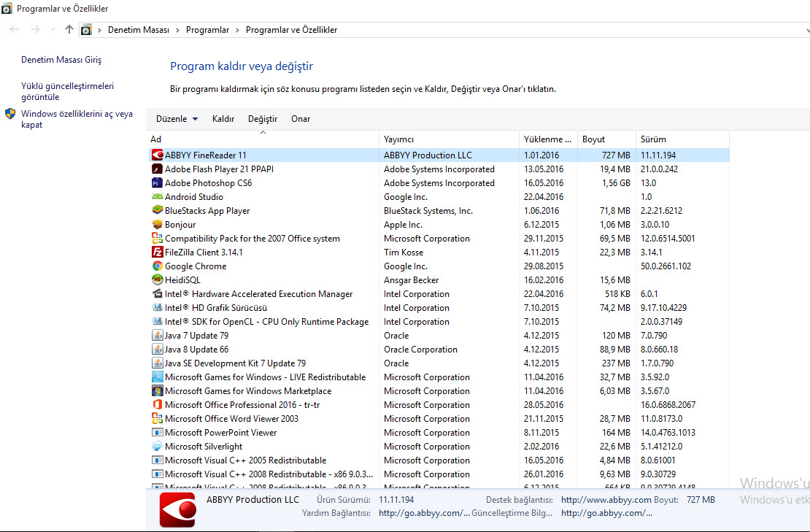Click Microsoft Visual C++ 2005 Redistributable icon
This screenshot has height=532, width=810.
pos(157,460)
